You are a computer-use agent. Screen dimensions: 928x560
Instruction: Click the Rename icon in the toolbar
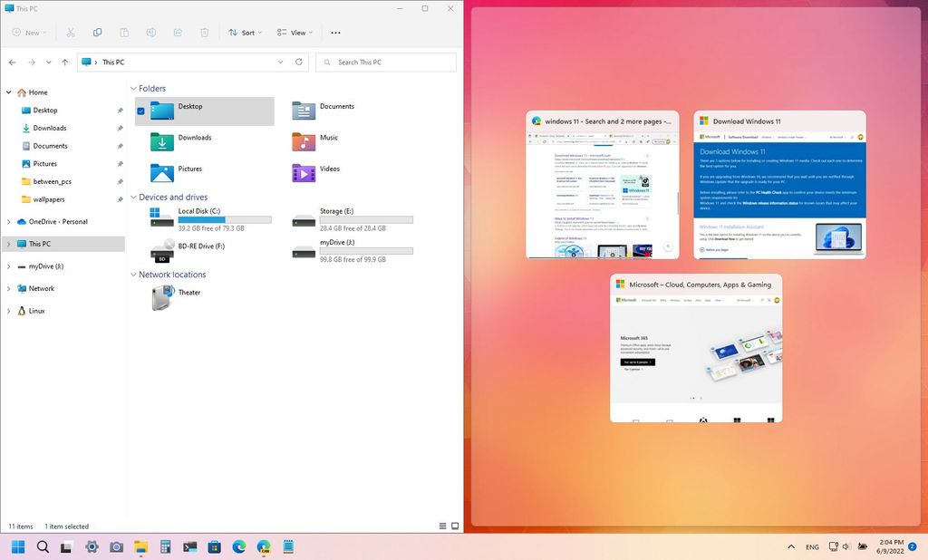[150, 32]
